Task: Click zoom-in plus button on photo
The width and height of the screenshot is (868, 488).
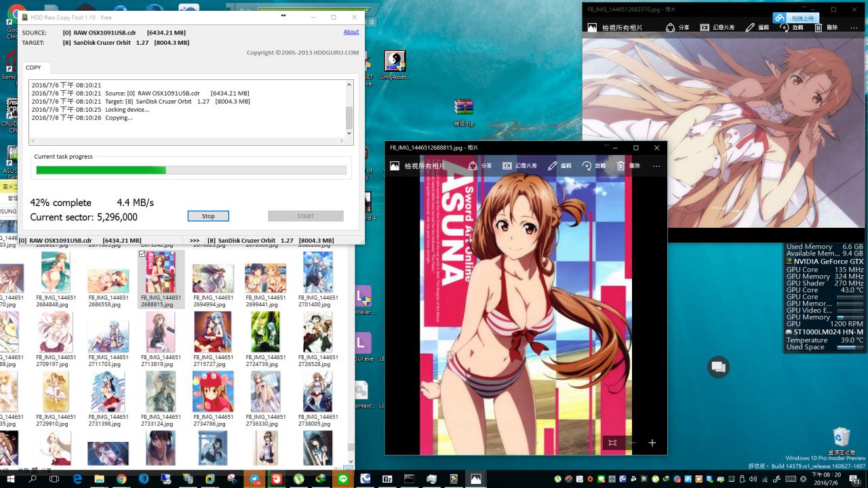Action: point(652,443)
